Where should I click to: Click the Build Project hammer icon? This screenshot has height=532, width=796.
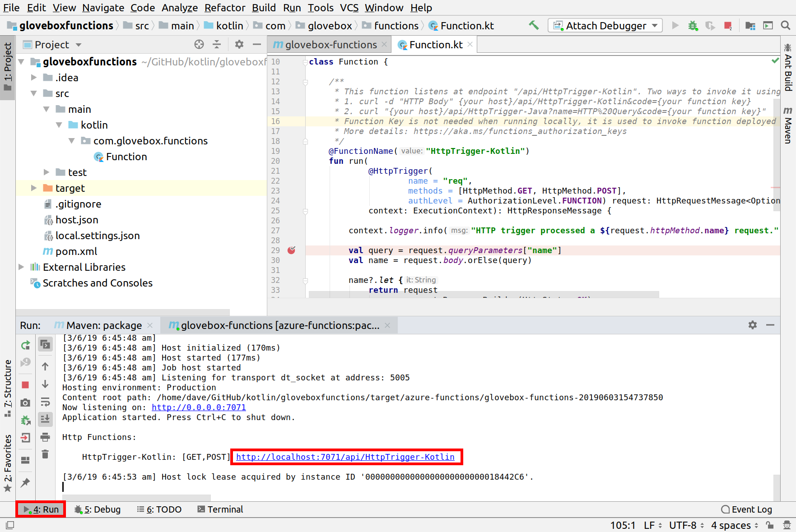pos(534,26)
